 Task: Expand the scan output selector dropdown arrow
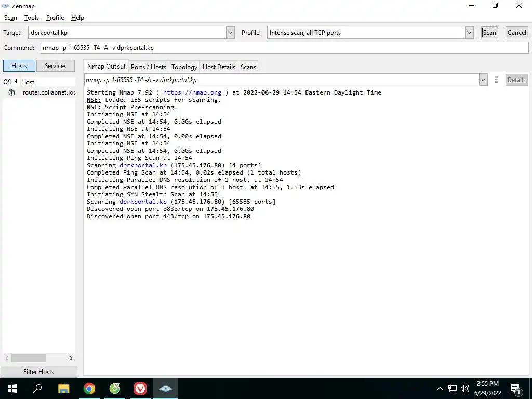coord(483,80)
